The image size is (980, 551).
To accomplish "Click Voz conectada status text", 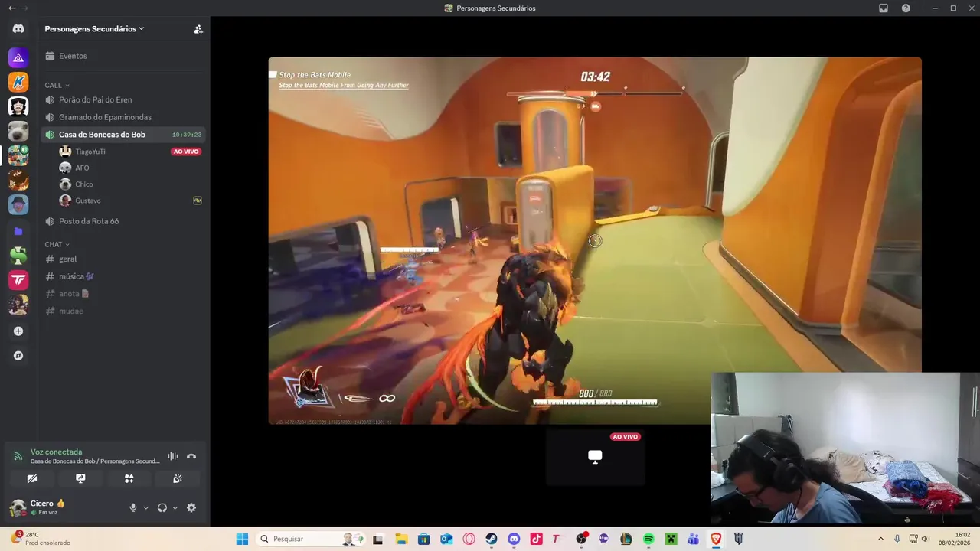I will (x=56, y=452).
